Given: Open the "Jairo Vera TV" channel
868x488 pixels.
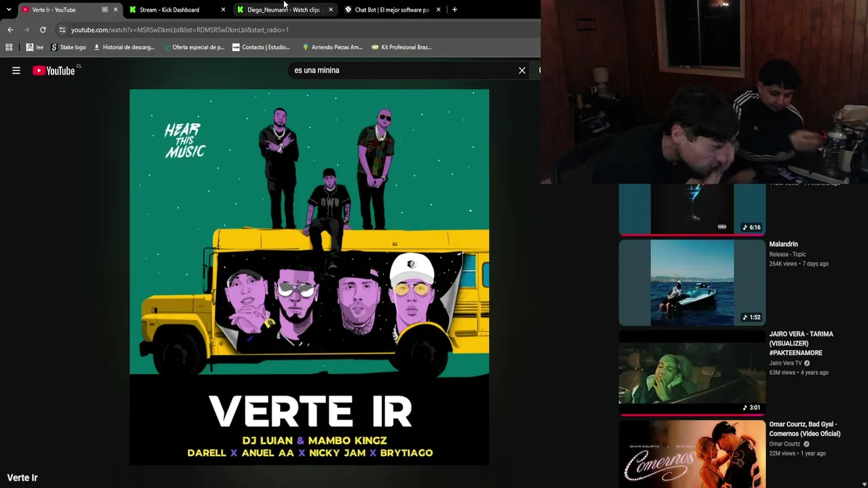Looking at the screenshot, I should click(x=785, y=363).
